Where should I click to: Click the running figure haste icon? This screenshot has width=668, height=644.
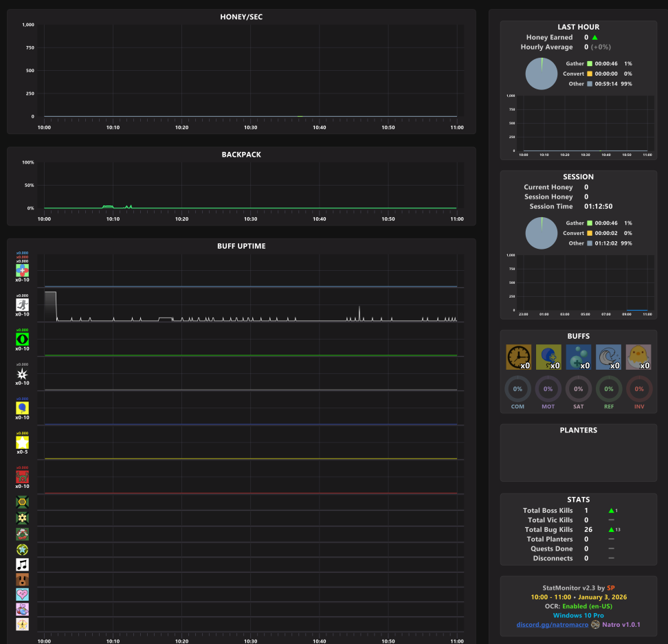pyautogui.click(x=22, y=305)
